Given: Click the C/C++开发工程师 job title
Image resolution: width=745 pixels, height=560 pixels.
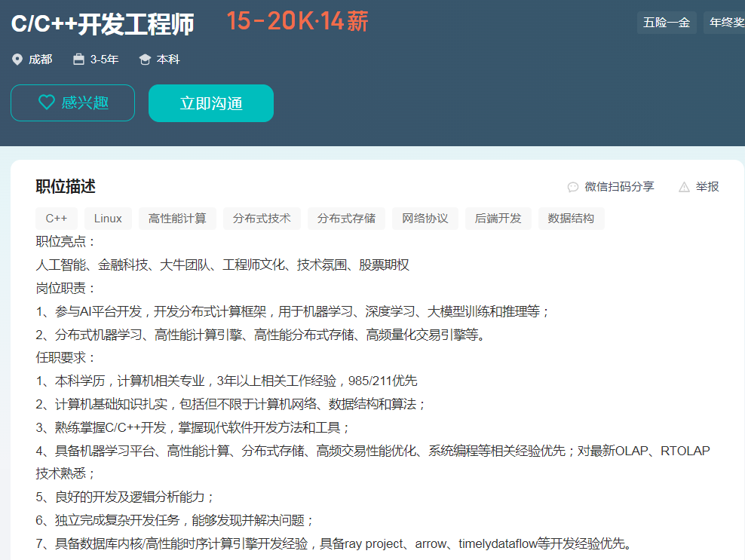Looking at the screenshot, I should click(103, 24).
